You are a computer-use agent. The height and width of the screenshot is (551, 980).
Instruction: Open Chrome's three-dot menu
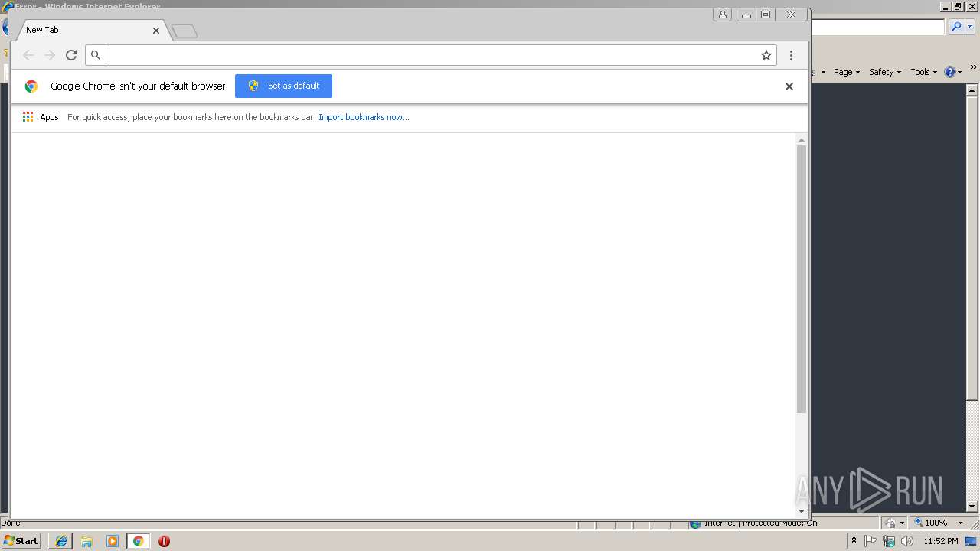(791, 55)
